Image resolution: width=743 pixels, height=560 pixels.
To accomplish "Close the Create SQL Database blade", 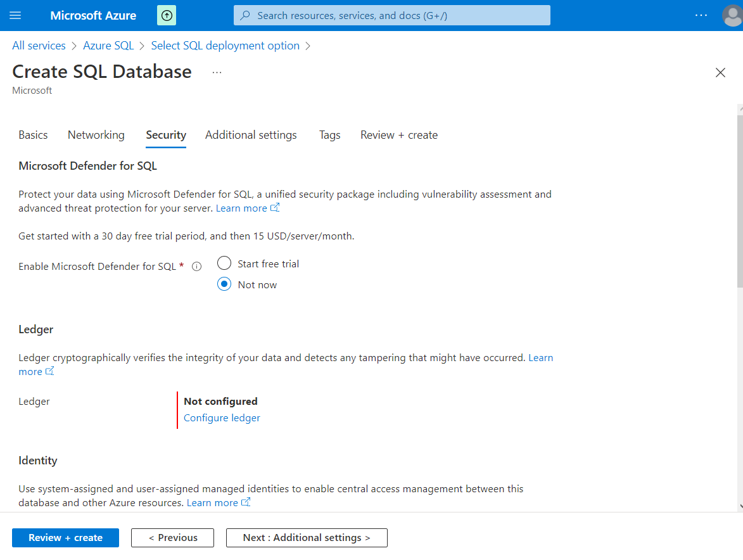I will click(720, 72).
